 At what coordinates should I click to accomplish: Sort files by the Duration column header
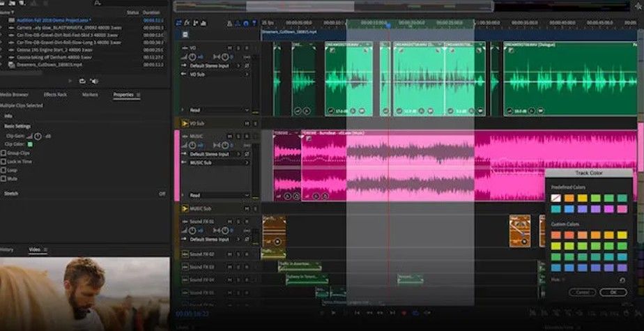pos(151,13)
